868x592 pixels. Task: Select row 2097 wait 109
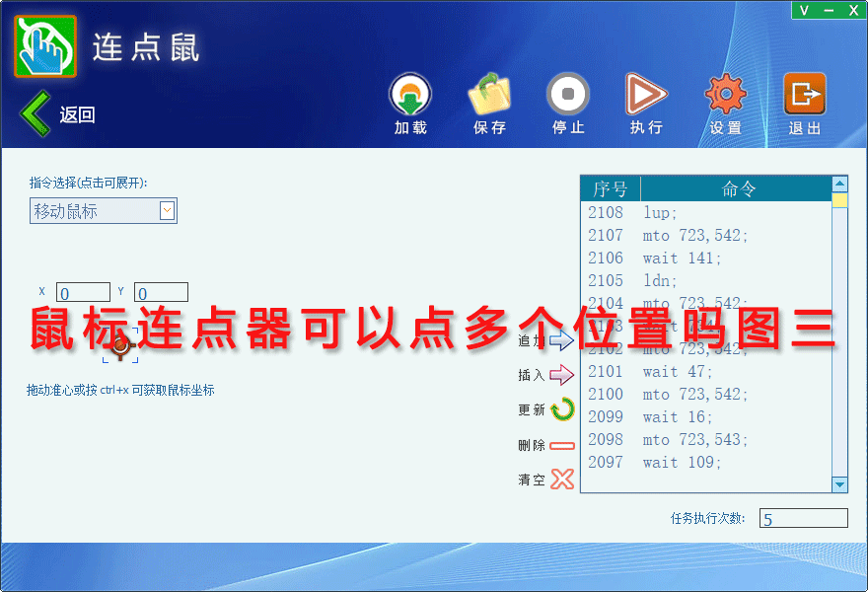click(x=706, y=463)
